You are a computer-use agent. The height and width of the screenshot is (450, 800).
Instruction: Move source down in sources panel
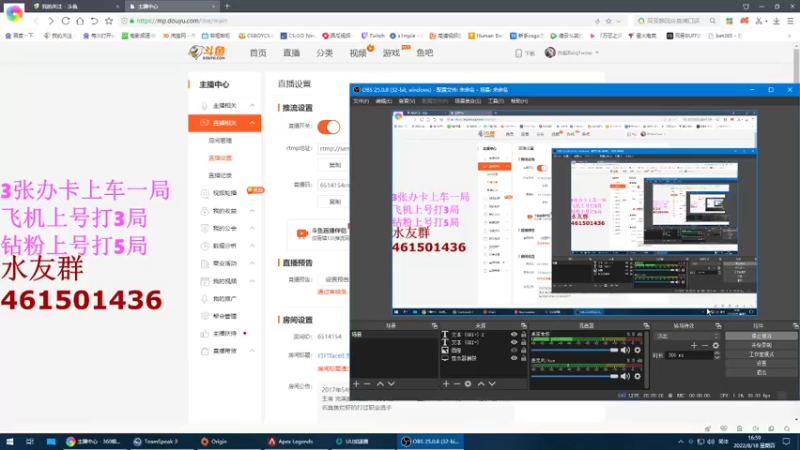(x=492, y=384)
